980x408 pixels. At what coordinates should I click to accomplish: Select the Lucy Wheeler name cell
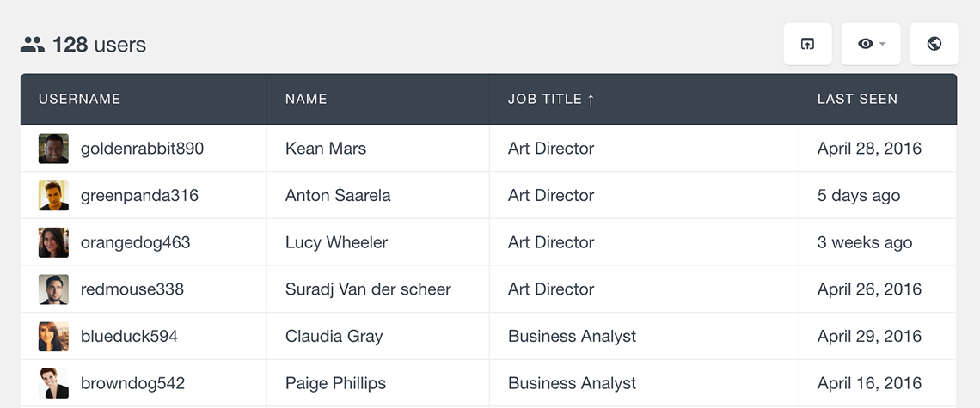[378, 242]
